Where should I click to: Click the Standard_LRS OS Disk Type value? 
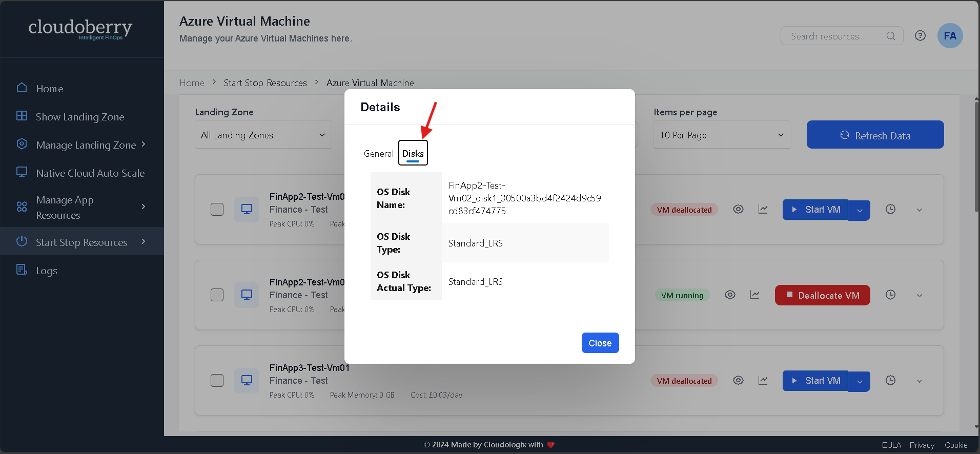(x=475, y=243)
